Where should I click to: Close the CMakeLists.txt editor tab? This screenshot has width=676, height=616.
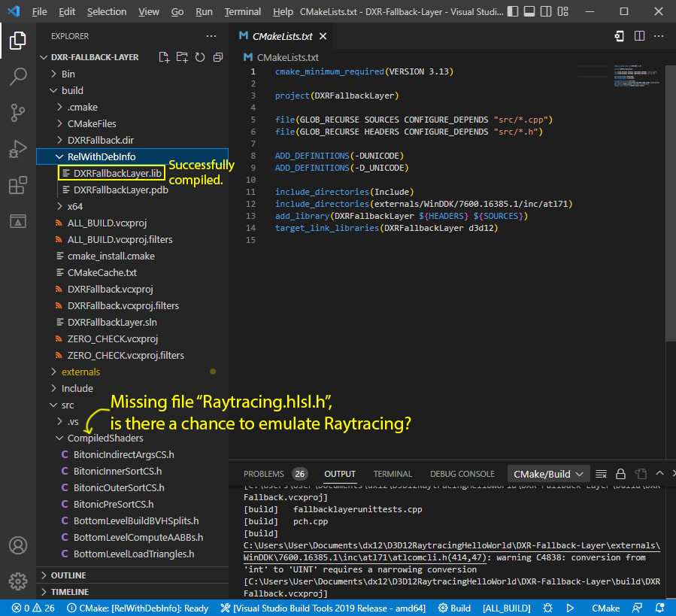click(x=323, y=36)
